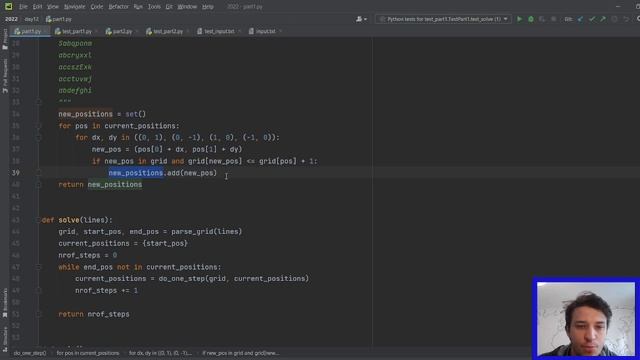
Task: Click the Stop icon in toolbar
Action: coord(553,19)
